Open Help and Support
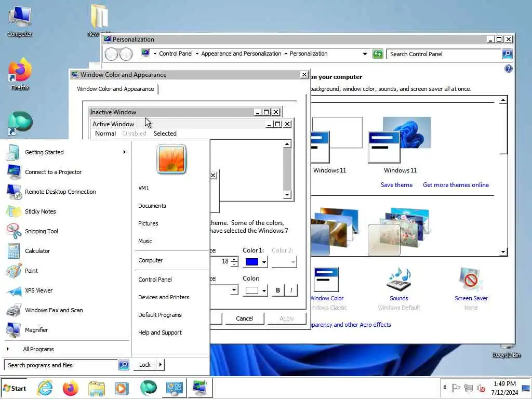532x399 pixels. pos(160,332)
